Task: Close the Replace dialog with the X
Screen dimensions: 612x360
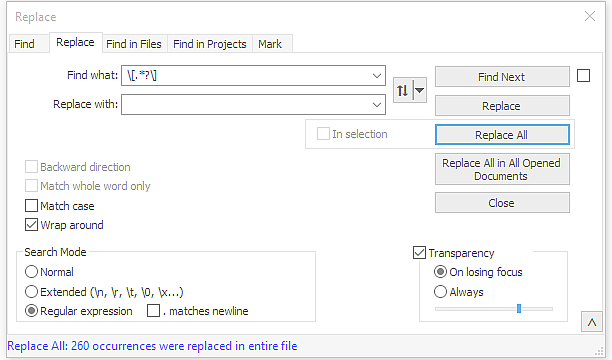Action: coord(590,16)
